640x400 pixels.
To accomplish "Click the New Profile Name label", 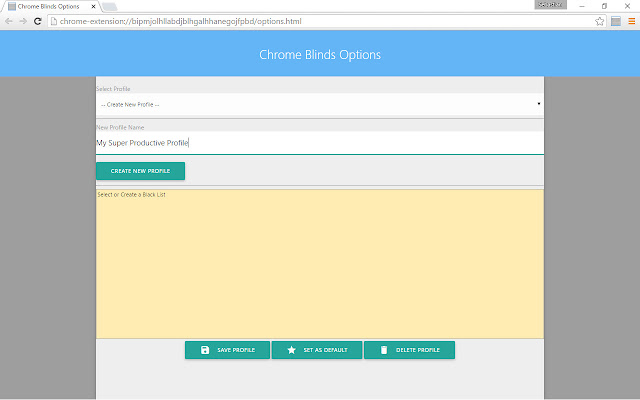I will click(120, 127).
